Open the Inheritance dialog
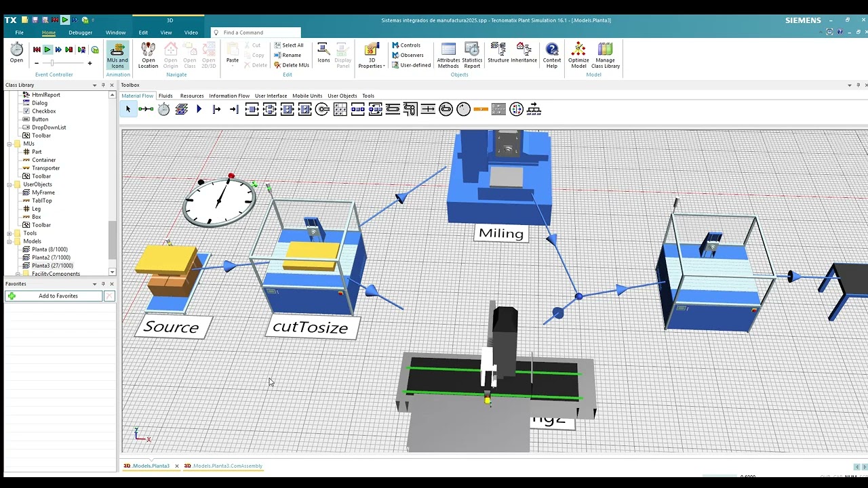Screen dimensions: 868x488 click(524, 53)
